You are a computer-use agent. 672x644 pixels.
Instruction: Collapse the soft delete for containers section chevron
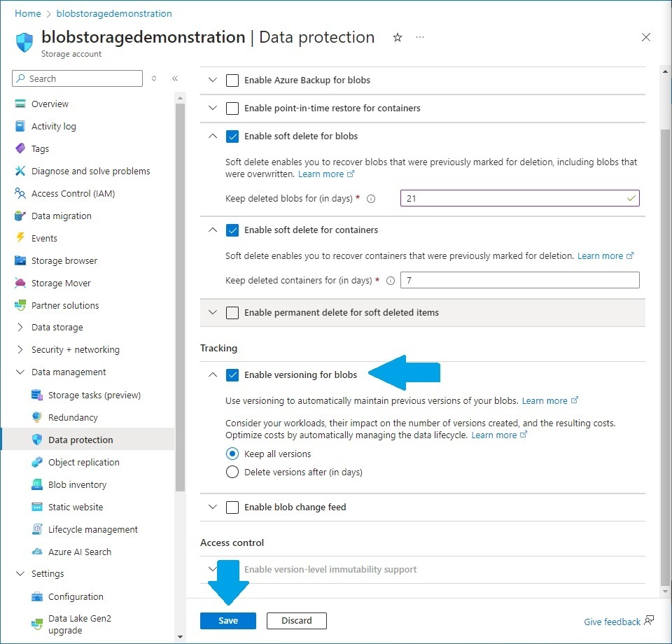click(x=213, y=230)
